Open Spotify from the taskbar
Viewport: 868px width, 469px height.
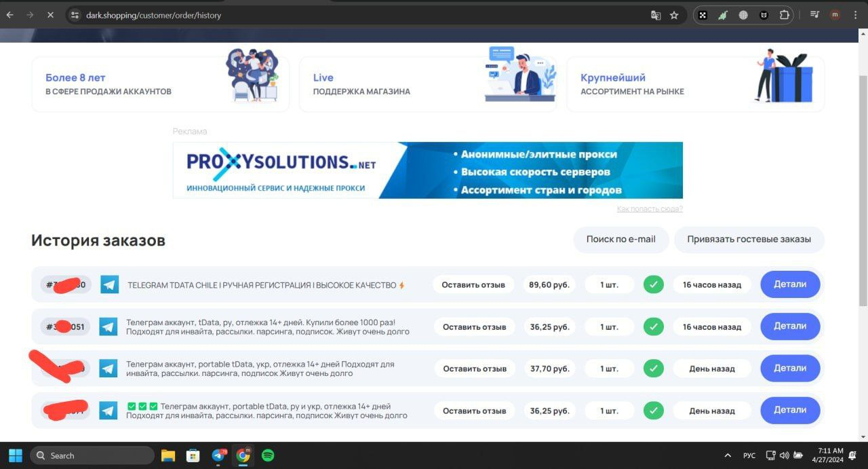(x=268, y=455)
